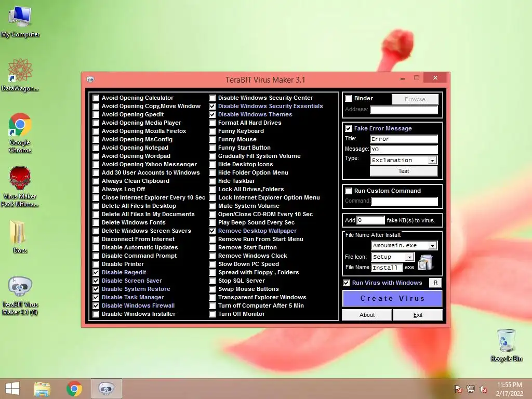
Task: Enable Avoid Opening Calculator checkbox
Action: [x=96, y=98]
